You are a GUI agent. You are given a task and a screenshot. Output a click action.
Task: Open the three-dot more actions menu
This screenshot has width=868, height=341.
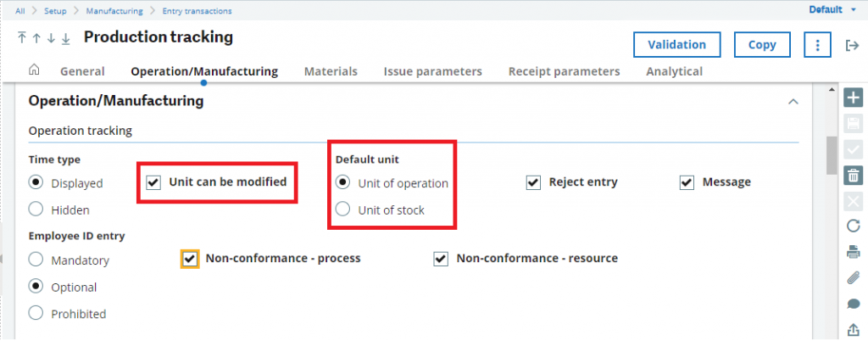tap(817, 45)
